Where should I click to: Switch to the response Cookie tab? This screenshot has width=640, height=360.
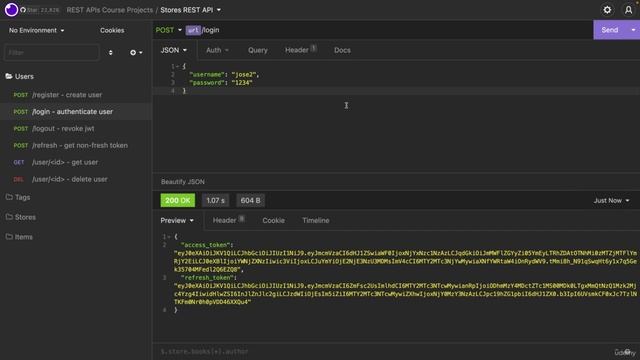tap(273, 220)
